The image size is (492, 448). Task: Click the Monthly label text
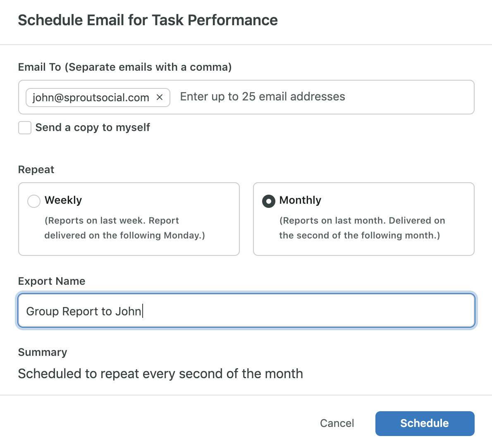coord(300,200)
